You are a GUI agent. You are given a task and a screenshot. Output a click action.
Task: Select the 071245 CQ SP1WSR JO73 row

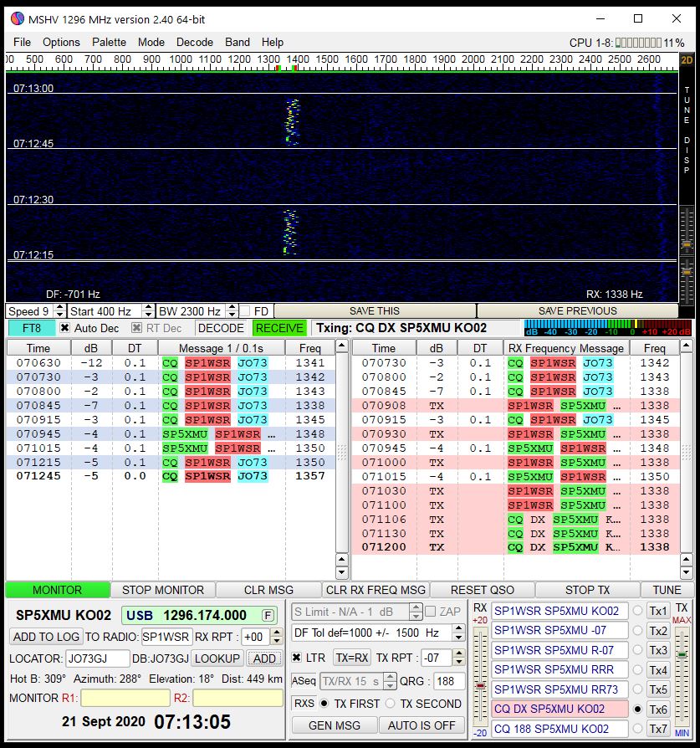pos(171,476)
